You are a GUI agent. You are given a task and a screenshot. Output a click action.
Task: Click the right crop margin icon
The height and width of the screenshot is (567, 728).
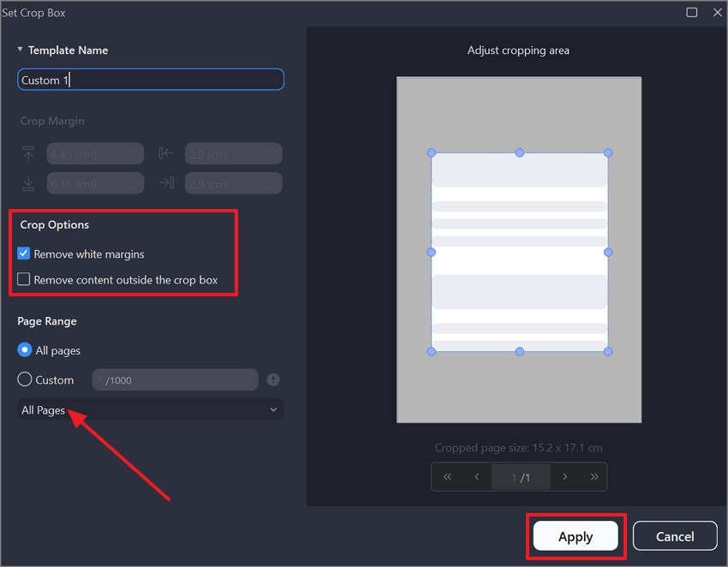(166, 183)
